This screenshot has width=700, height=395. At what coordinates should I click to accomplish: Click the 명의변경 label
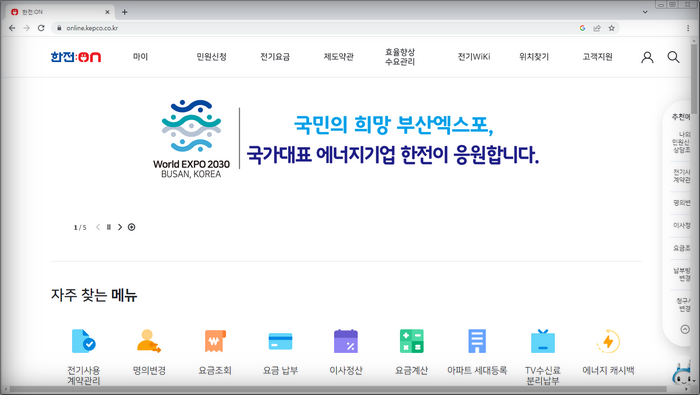[149, 370]
